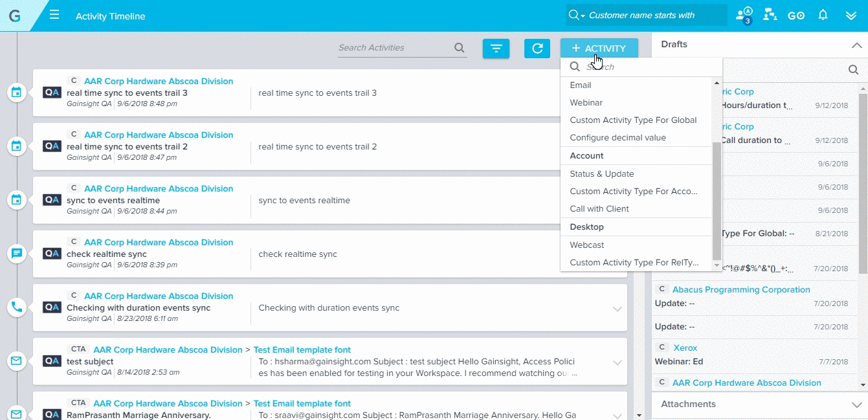Click QA avatar on check realtime sync
This screenshot has width=868, height=420.
(52, 254)
